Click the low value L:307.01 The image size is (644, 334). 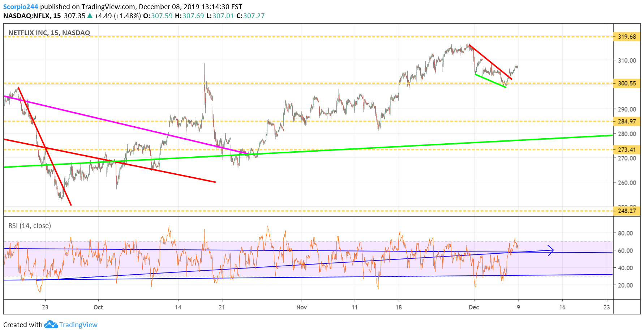coord(220,16)
